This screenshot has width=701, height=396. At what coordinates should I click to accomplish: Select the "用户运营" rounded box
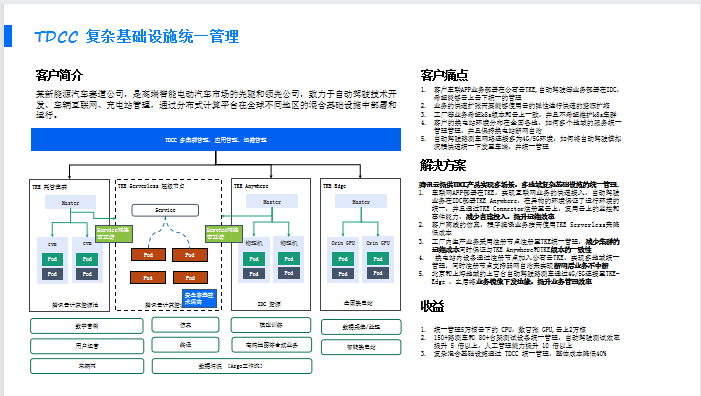pyautogui.click(x=87, y=346)
